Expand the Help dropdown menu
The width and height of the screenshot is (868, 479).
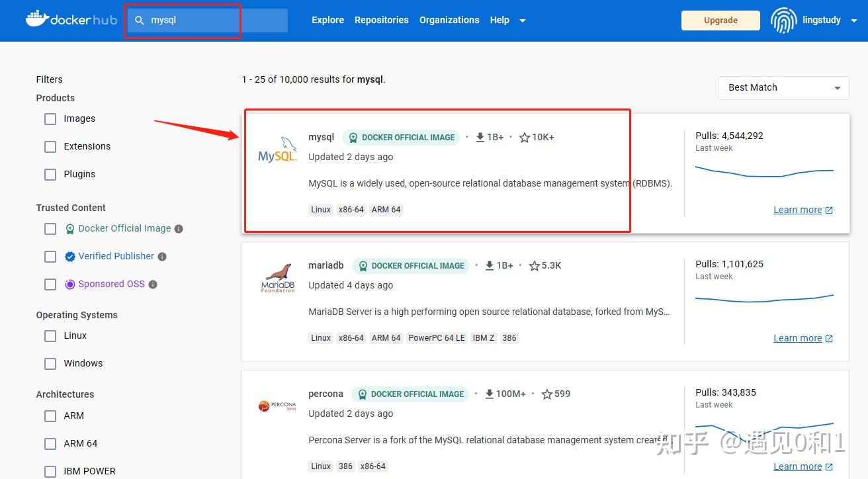[507, 20]
